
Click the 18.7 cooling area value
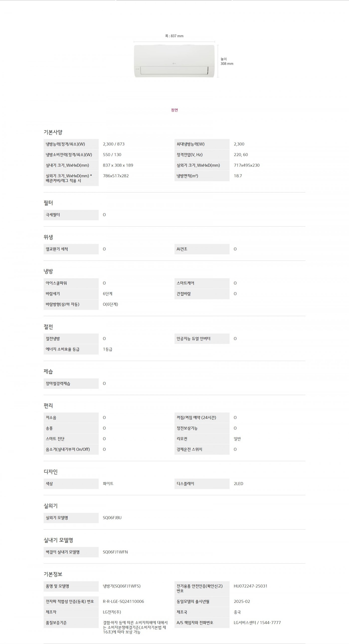tap(238, 176)
